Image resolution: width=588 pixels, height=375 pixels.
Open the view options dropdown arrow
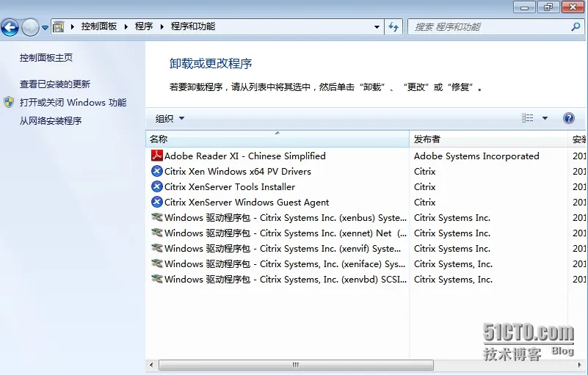[x=545, y=118]
